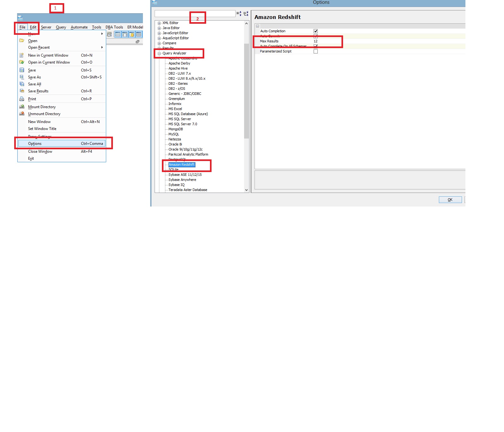Click the tree scrollbar up arrow

coord(247,23)
